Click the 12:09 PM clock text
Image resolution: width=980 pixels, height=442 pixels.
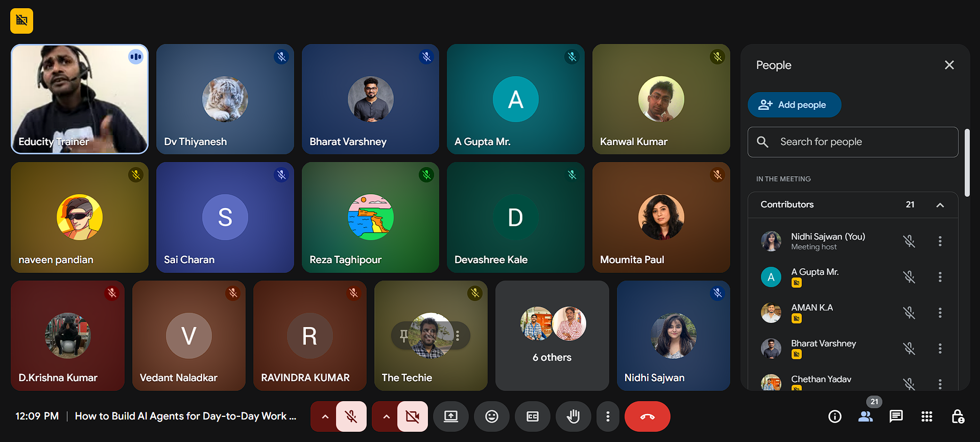(37, 416)
